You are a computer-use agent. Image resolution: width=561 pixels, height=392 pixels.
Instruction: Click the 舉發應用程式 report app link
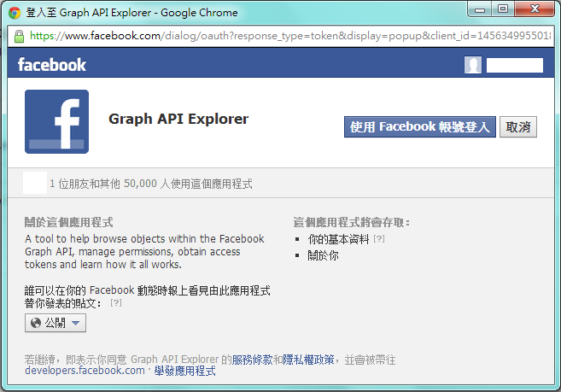coord(185,371)
